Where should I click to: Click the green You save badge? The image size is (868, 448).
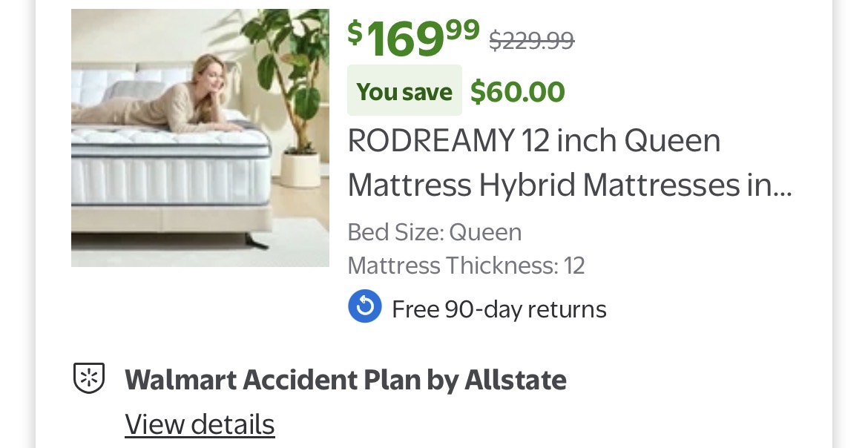pyautogui.click(x=404, y=91)
